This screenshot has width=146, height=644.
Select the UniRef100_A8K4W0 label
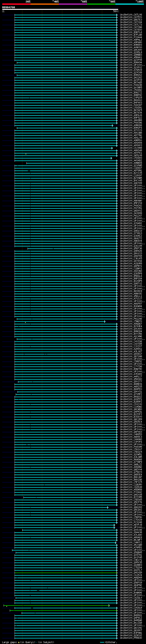click(131, 201)
